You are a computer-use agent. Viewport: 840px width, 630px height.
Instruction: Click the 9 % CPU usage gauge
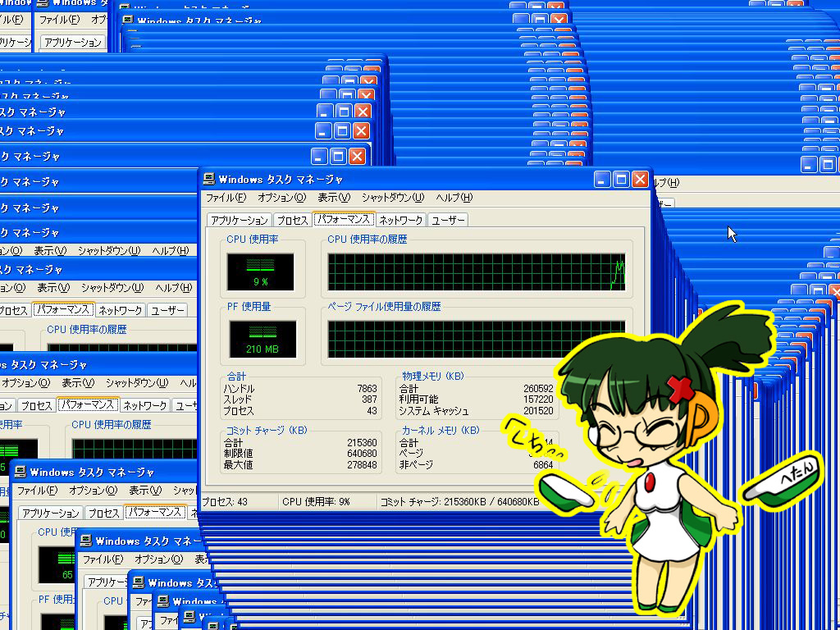[x=261, y=272]
